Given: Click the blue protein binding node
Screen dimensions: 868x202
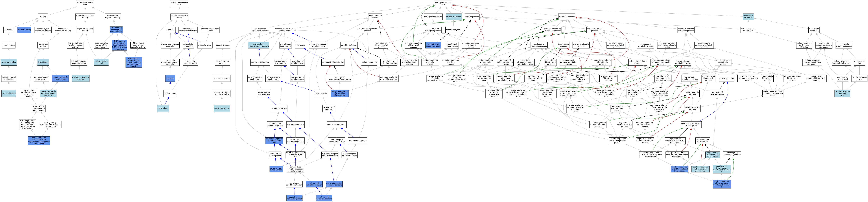Looking at the screenshot, I should [x=24, y=30].
